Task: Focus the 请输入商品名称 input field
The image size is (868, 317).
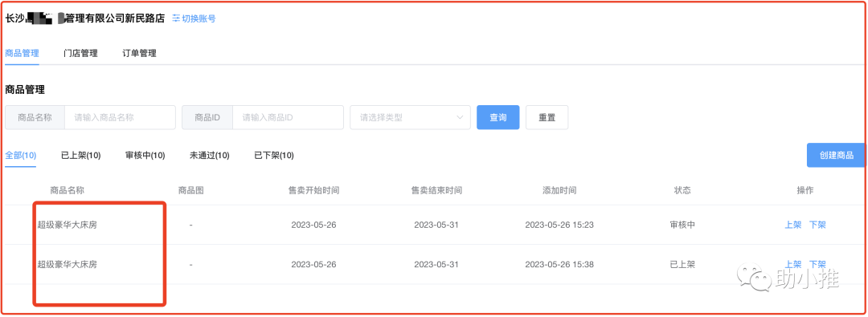Action: tap(120, 117)
